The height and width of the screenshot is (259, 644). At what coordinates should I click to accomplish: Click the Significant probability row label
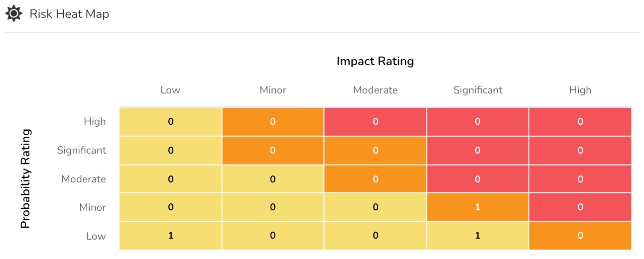click(x=82, y=150)
